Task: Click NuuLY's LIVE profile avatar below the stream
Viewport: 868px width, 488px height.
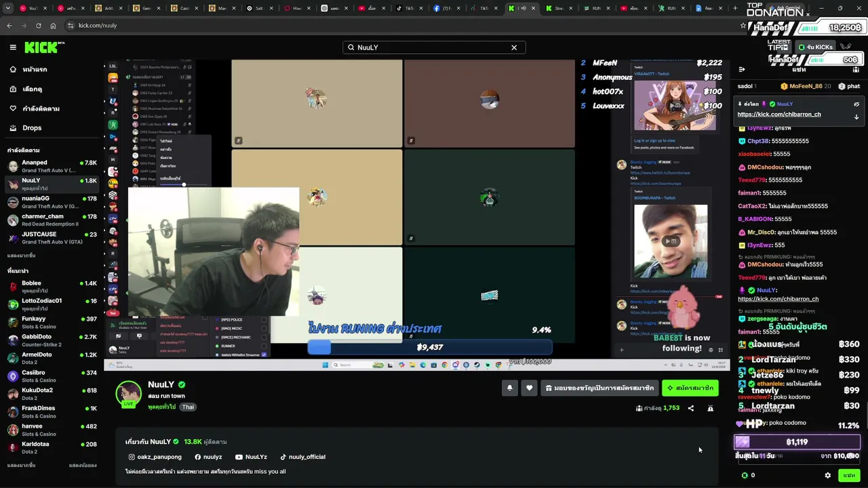Action: pyautogui.click(x=128, y=394)
